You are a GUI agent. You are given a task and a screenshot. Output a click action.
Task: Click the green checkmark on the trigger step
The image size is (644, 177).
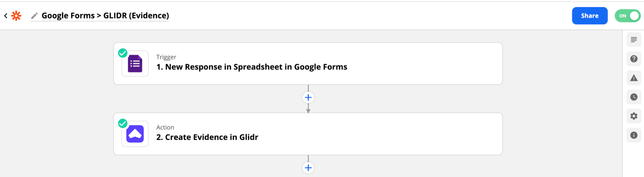click(x=123, y=53)
